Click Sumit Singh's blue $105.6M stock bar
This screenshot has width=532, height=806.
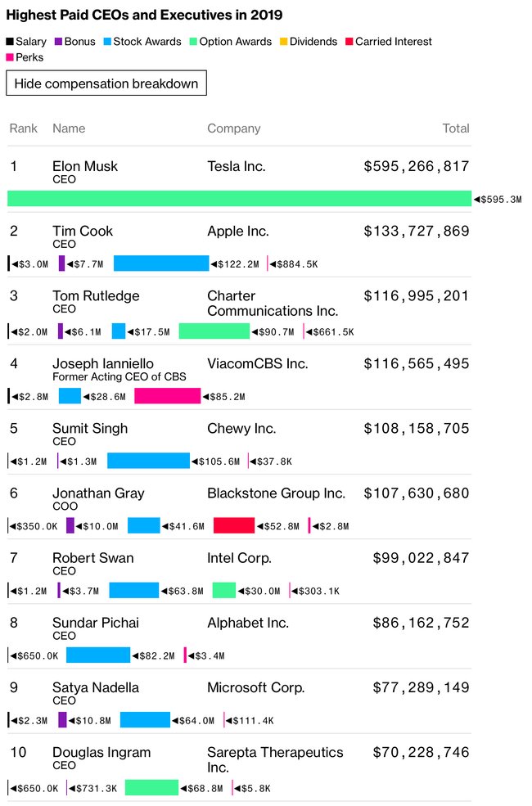148,461
